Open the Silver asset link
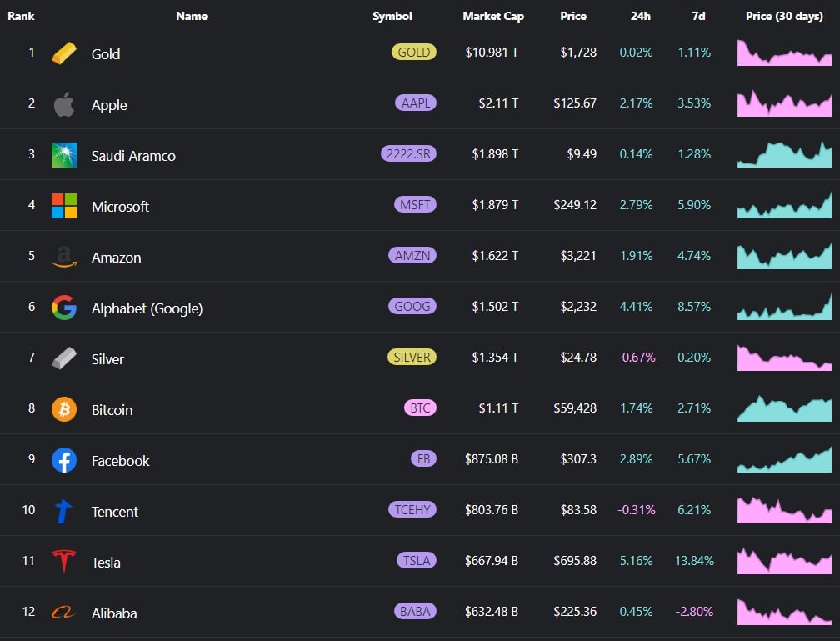840x641 pixels. (107, 359)
